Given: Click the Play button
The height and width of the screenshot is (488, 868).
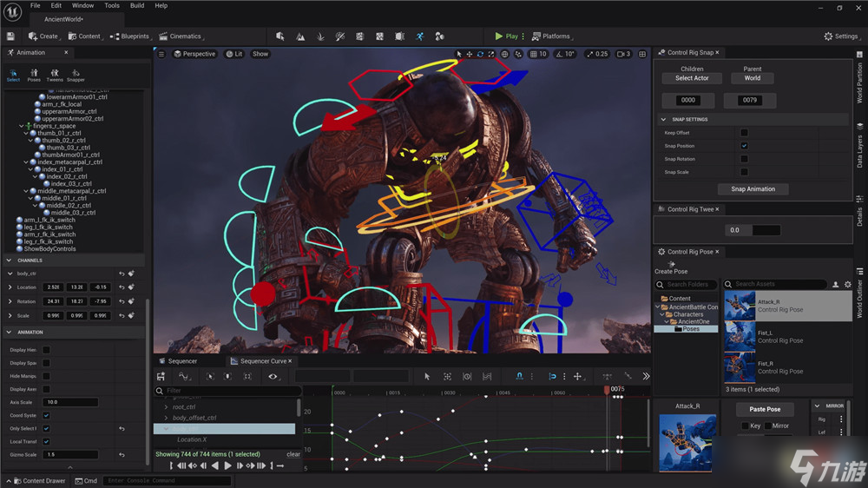Looking at the screenshot, I should (507, 36).
